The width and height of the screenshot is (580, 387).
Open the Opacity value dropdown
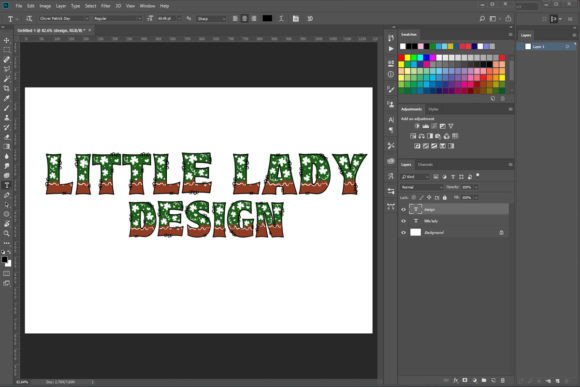476,187
